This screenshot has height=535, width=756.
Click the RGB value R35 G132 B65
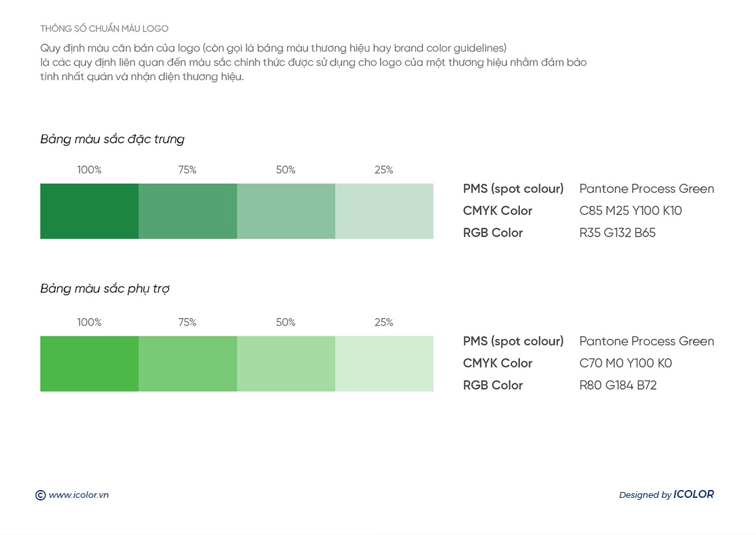617,233
